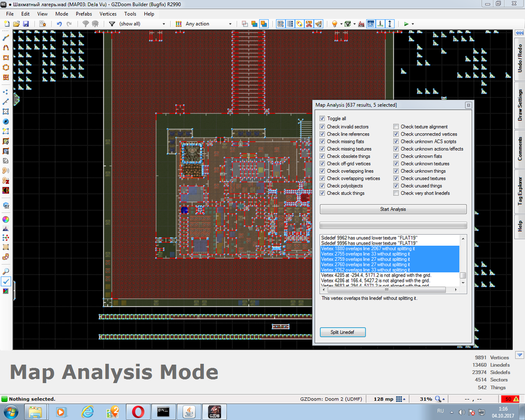
Task: Switch to Sectors mode icon
Action: (x=6, y=111)
